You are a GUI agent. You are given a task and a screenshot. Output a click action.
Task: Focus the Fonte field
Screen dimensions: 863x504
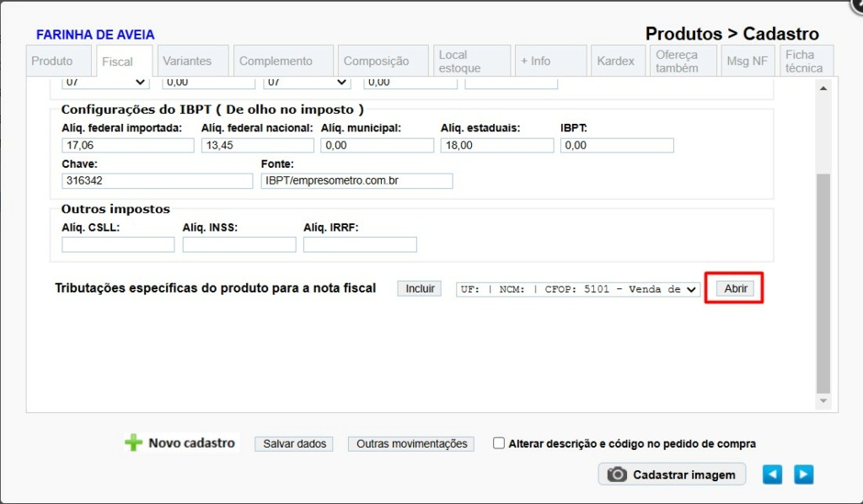[356, 180]
